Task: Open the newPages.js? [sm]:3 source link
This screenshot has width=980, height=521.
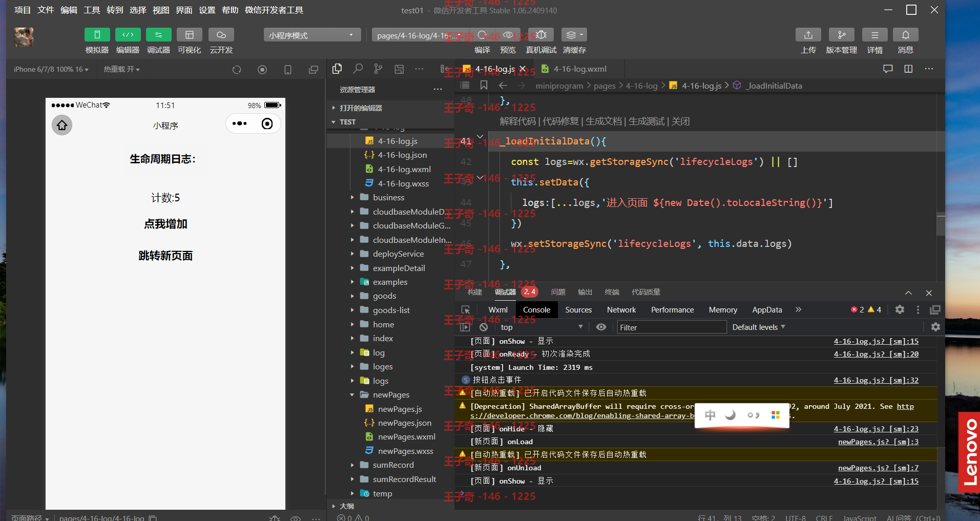Action: 878,442
